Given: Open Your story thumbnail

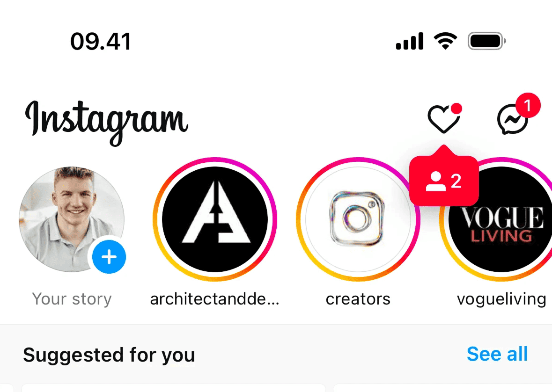Looking at the screenshot, I should coord(72,219).
